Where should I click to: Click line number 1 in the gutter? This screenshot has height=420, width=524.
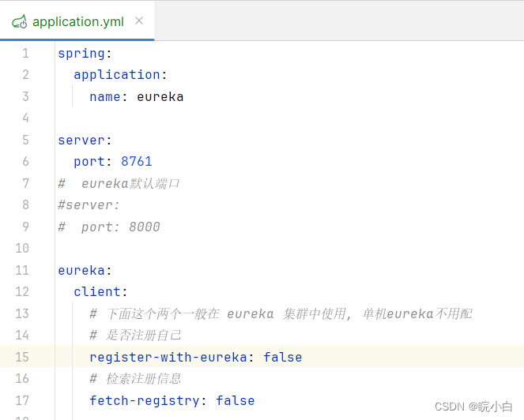pos(26,54)
